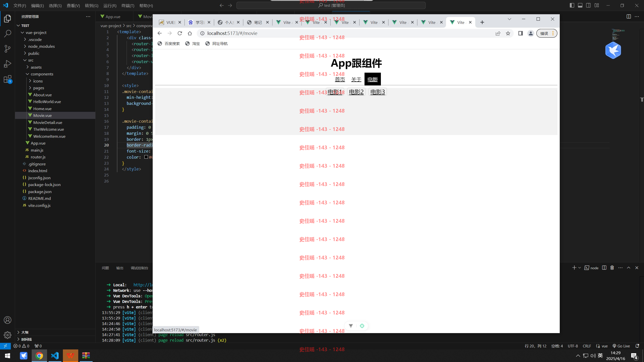Open Chrome from the taskbar
The image size is (644, 362).
point(39,356)
